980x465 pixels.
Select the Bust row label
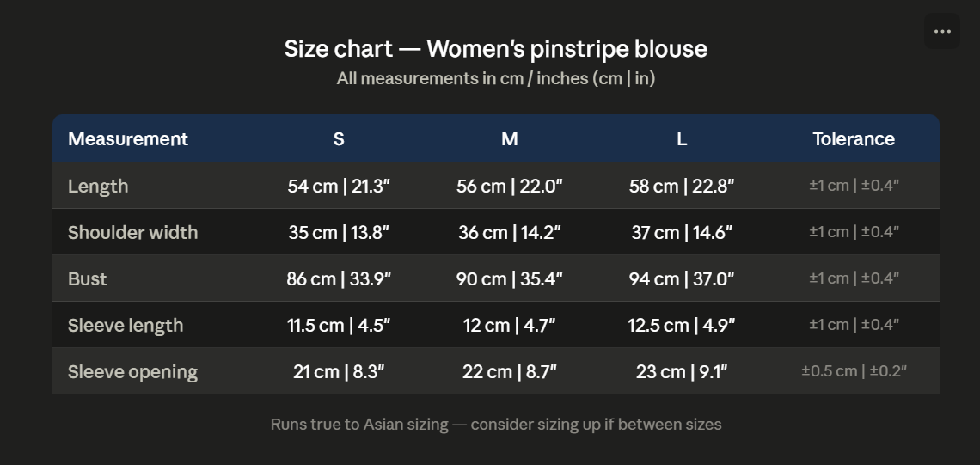point(88,278)
